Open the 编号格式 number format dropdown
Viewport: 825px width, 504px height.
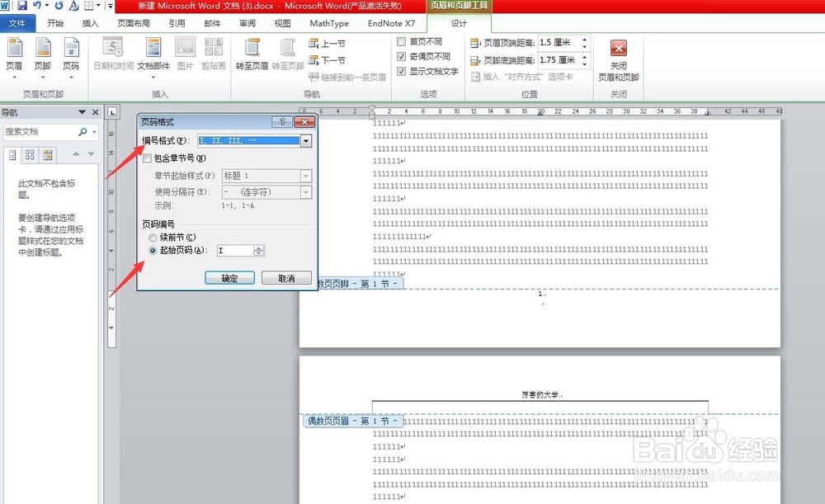pos(306,141)
